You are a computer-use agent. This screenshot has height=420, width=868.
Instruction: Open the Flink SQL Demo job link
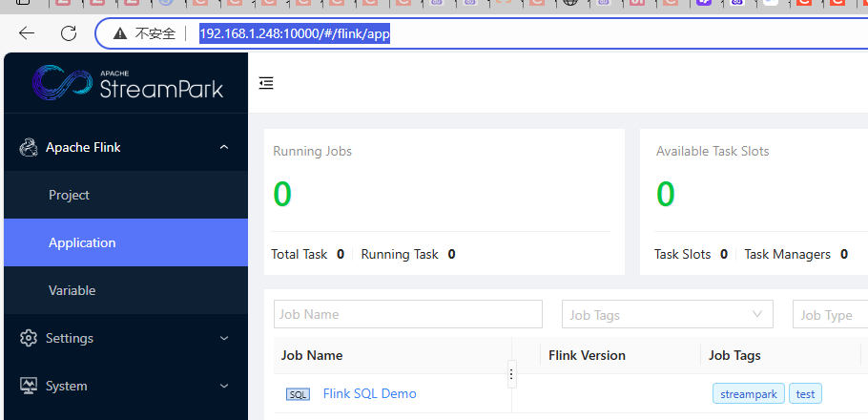(x=370, y=393)
